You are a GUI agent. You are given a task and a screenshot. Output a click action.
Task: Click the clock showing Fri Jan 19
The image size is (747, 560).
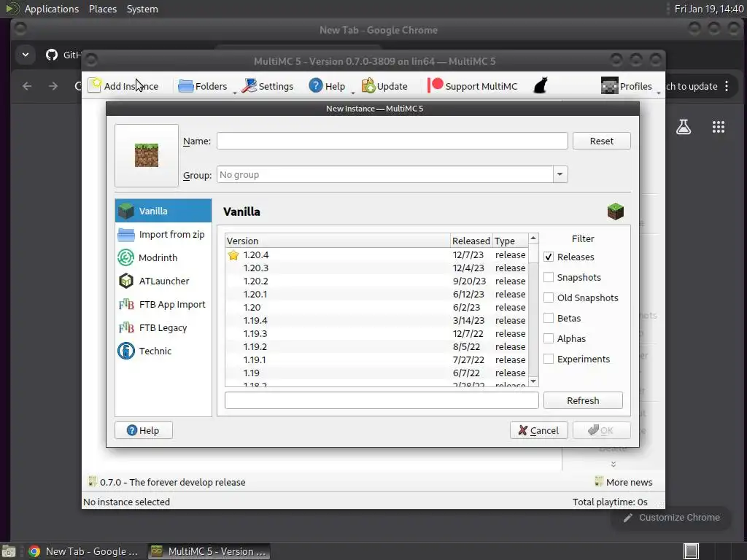click(708, 9)
